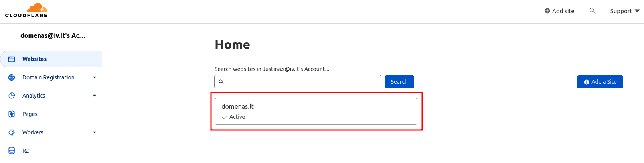
Task: Open the Support dropdown menu
Action: (x=624, y=11)
